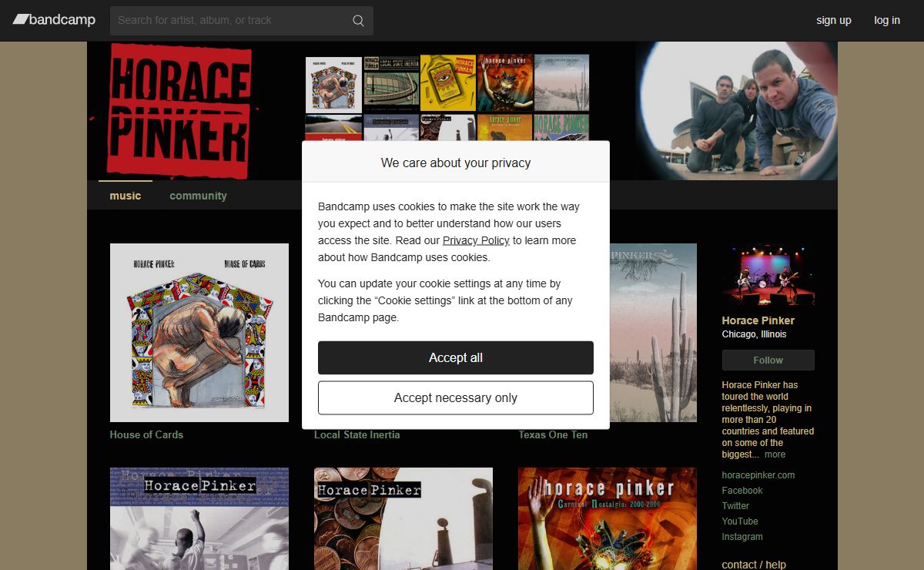This screenshot has height=570, width=924.
Task: Open the Texas One Ten cactus cover
Action: [x=653, y=333]
